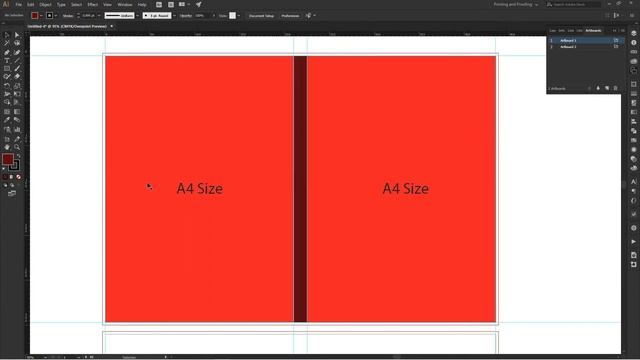Click the Document Setup button
640x360 pixels.
click(x=261, y=16)
